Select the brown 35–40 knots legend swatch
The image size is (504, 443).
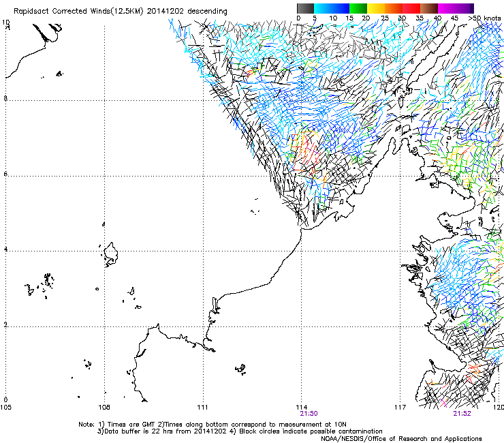click(429, 8)
